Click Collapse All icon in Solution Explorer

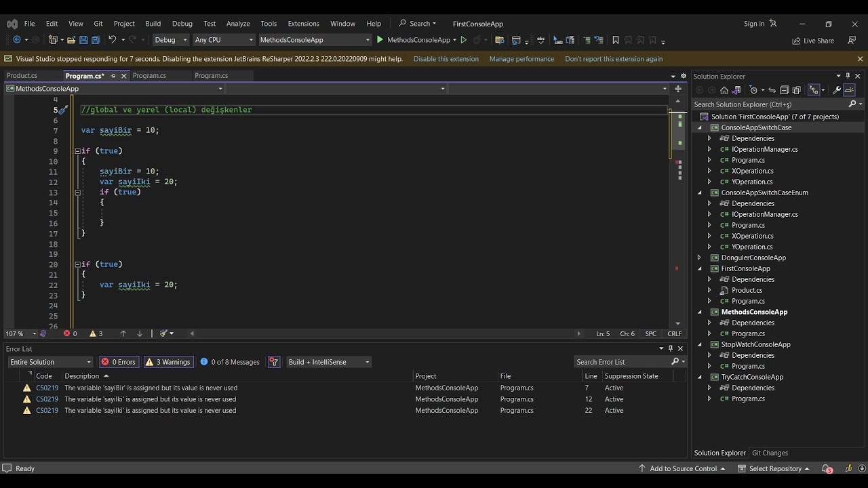785,90
